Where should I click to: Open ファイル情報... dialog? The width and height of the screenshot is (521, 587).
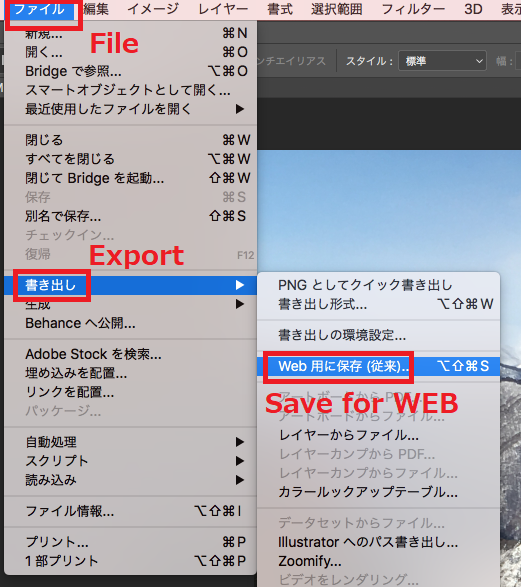point(130,511)
